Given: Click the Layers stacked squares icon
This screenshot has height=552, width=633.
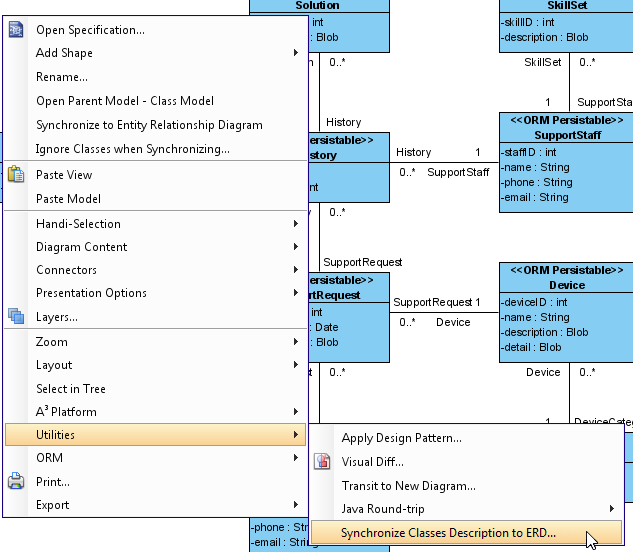Looking at the screenshot, I should (16, 316).
